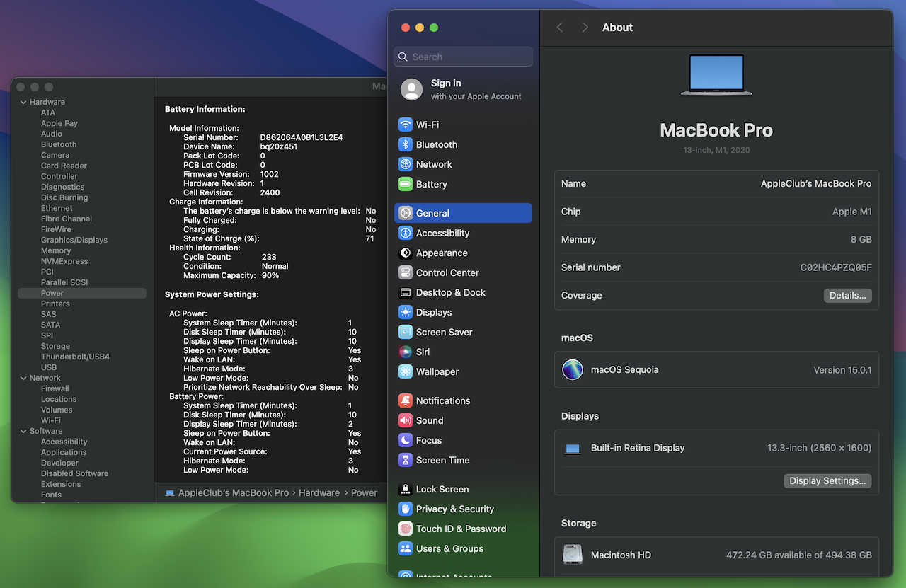Open the Battery icon in sidebar
The width and height of the screenshot is (906, 588).
tap(406, 184)
